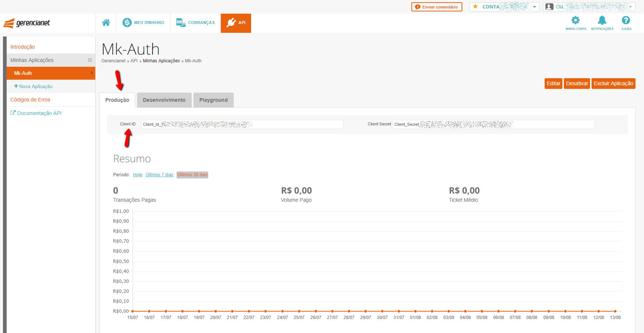Filter period by Últimos 7 dias
Image resolution: width=644 pixels, height=333 pixels.
[160, 175]
